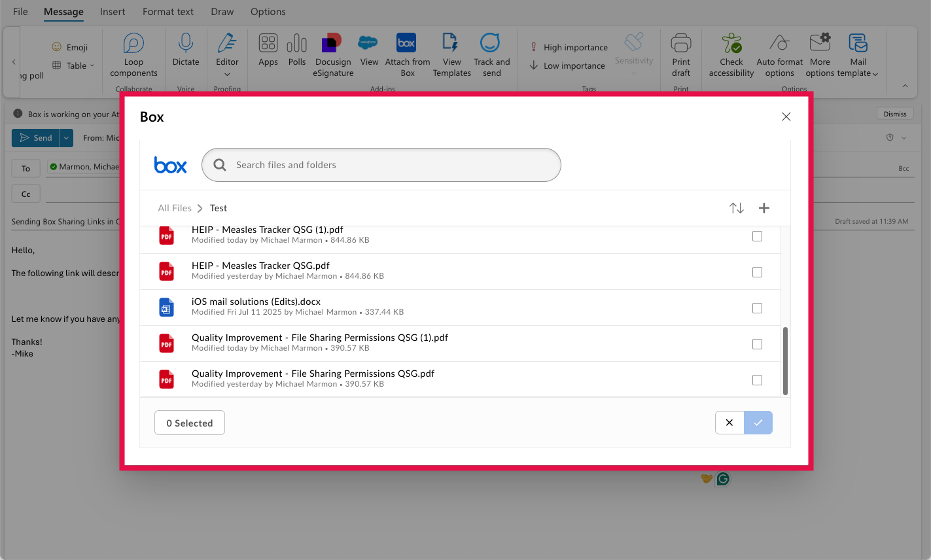Open Loop components
The image size is (931, 560).
[x=133, y=55]
